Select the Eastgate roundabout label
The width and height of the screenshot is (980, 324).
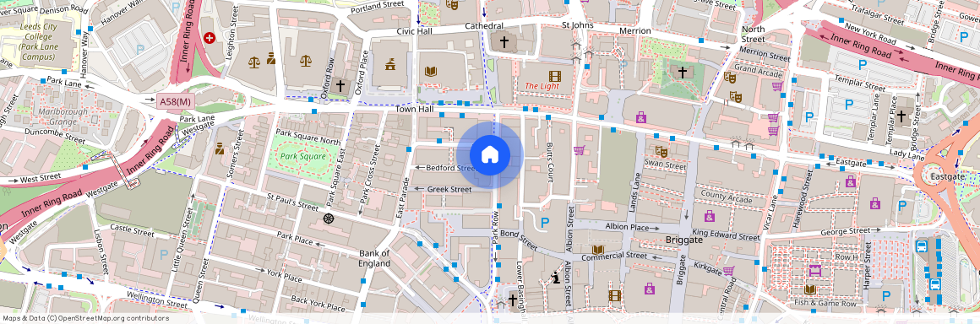click(949, 176)
